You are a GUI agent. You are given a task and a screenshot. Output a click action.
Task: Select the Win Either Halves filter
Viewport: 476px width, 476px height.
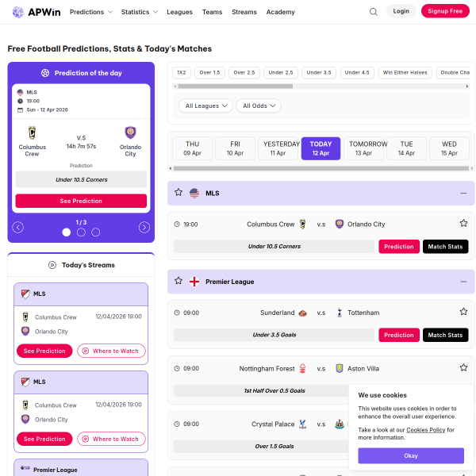pyautogui.click(x=405, y=72)
